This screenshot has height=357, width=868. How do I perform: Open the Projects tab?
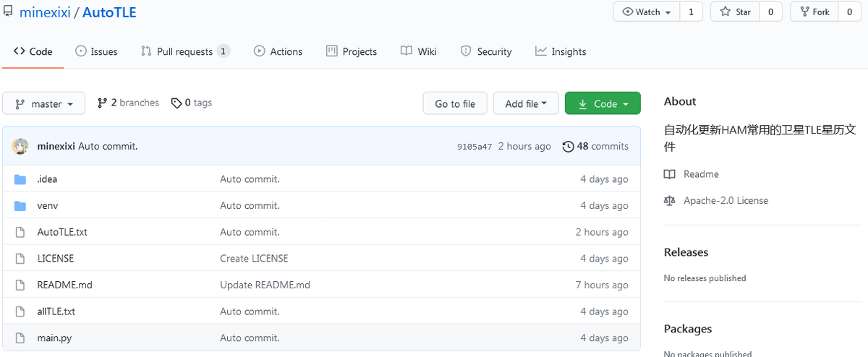[x=352, y=51]
